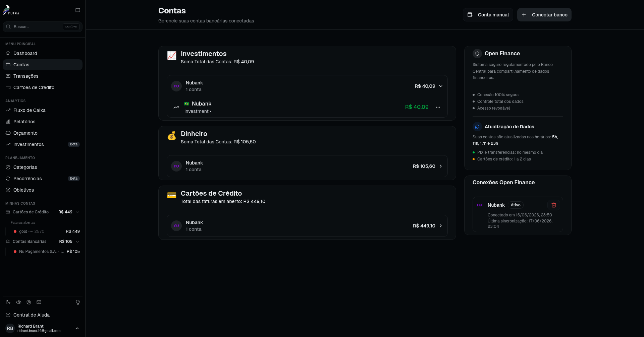Click the RB user avatar
Viewport: 644px width, 337px height.
[x=10, y=328]
